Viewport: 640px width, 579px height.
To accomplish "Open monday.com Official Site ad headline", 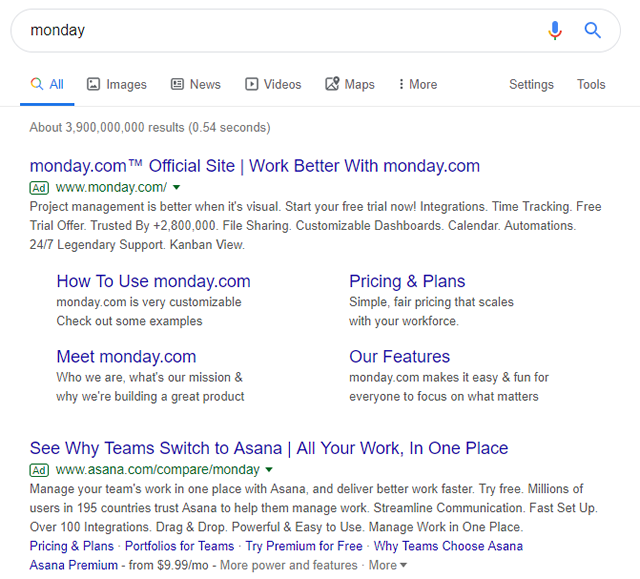I will (x=255, y=166).
